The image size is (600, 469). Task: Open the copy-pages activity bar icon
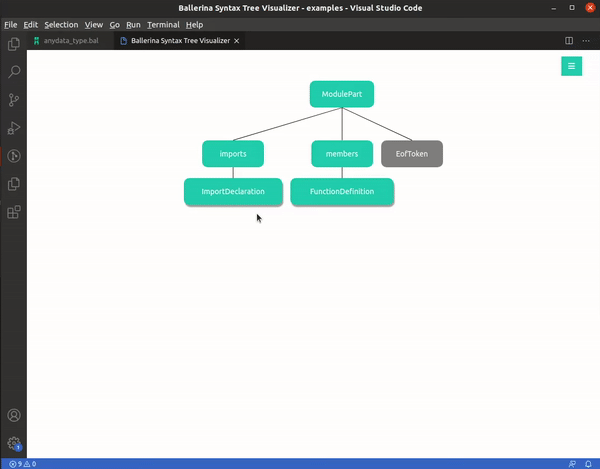point(14,184)
